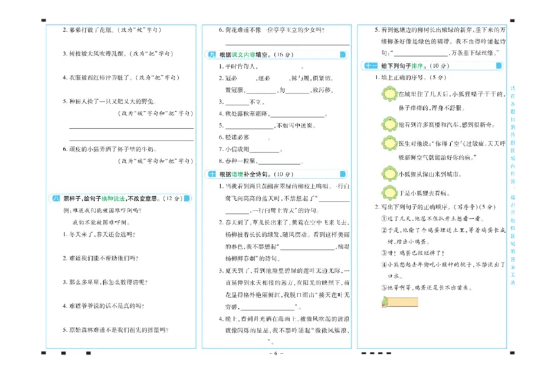
Task: Click the orange answer box under the sentence list
Action: pyautogui.click(x=403, y=302)
